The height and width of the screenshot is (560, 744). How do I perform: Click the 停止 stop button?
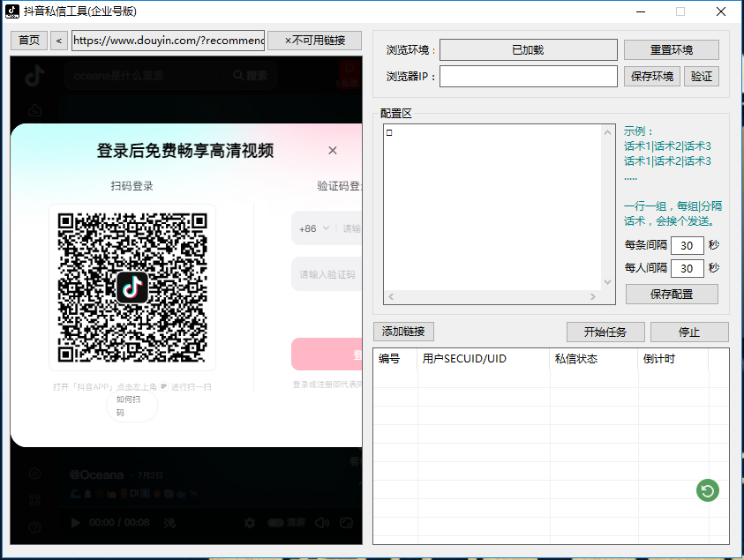[689, 332]
